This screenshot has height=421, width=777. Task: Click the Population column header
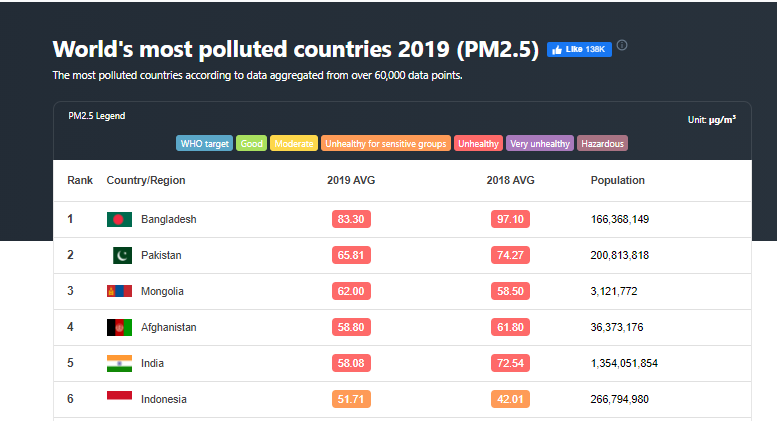tap(617, 181)
